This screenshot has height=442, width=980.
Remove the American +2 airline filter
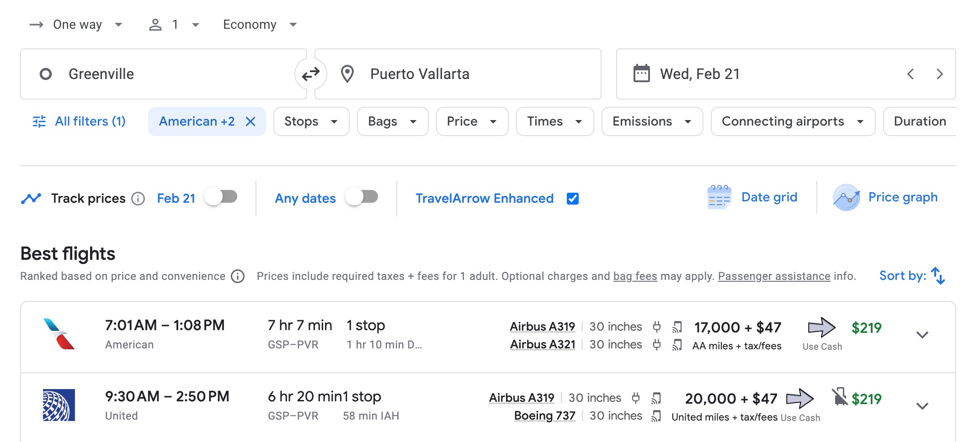pos(250,121)
